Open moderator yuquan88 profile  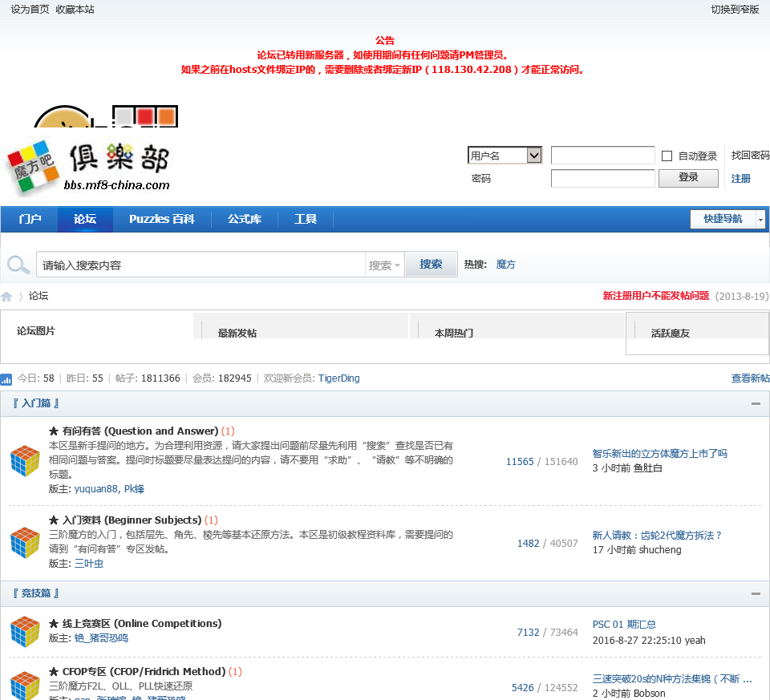click(95, 489)
